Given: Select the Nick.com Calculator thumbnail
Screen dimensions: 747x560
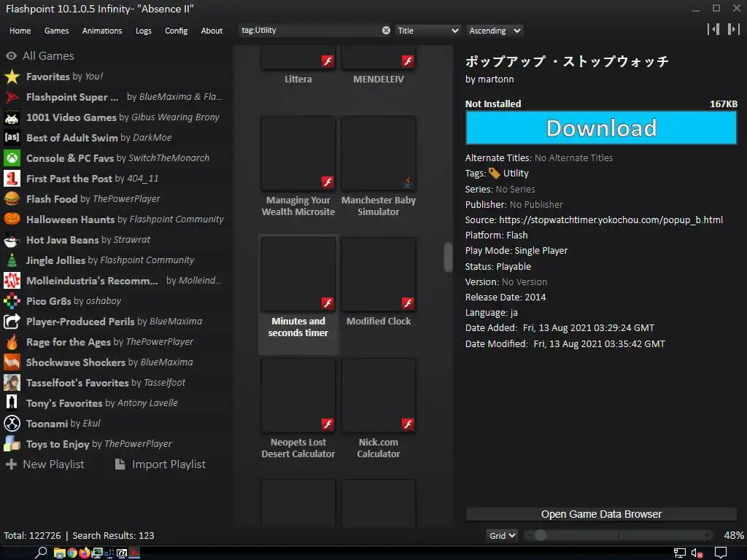Looking at the screenshot, I should (379, 396).
